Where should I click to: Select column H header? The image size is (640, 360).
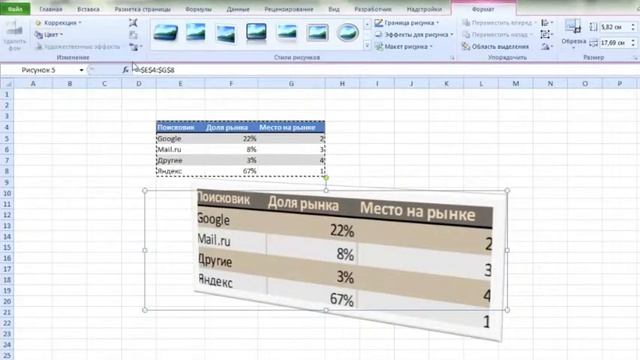click(x=342, y=84)
